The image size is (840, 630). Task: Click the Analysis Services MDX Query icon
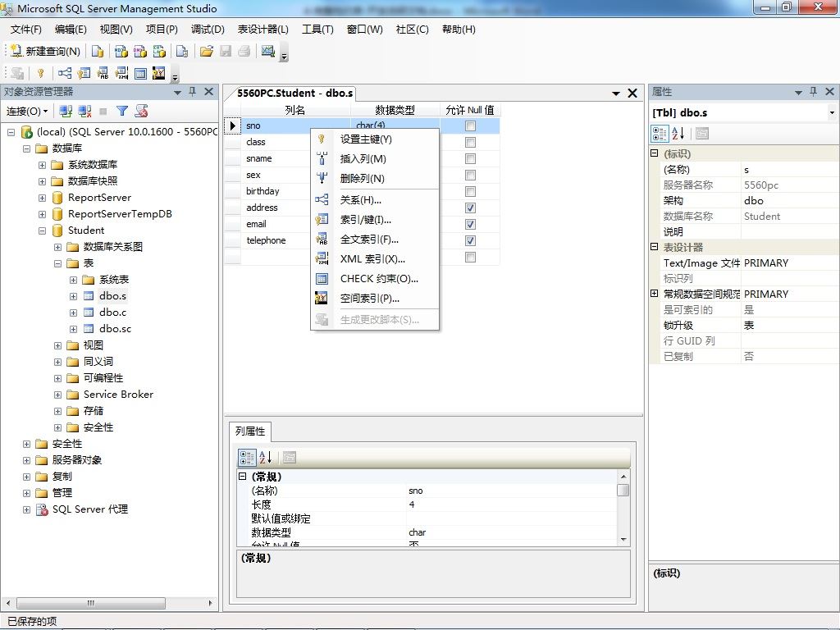click(x=121, y=51)
